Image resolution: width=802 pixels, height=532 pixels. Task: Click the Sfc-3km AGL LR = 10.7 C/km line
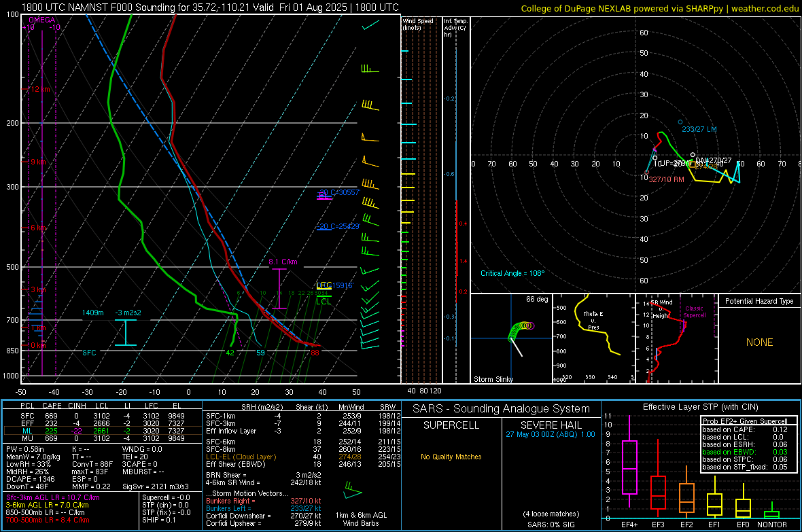pos(53,497)
